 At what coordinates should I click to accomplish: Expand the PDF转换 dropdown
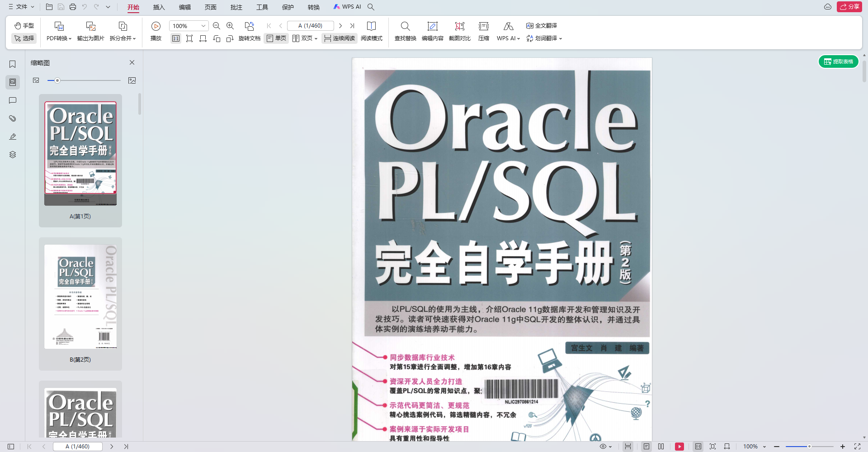click(59, 38)
